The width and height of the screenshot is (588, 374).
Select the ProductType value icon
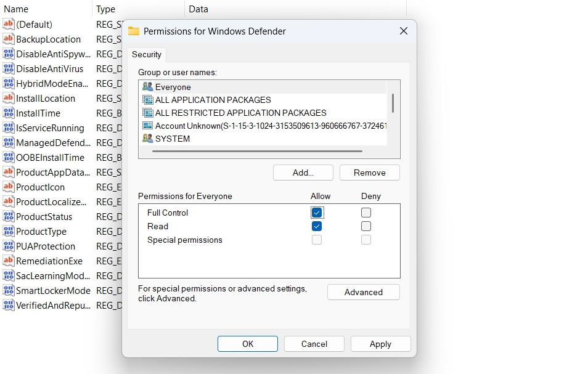[8, 231]
